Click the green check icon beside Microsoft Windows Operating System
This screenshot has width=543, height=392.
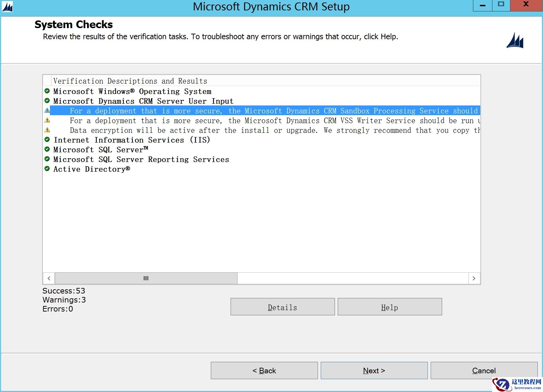47,91
